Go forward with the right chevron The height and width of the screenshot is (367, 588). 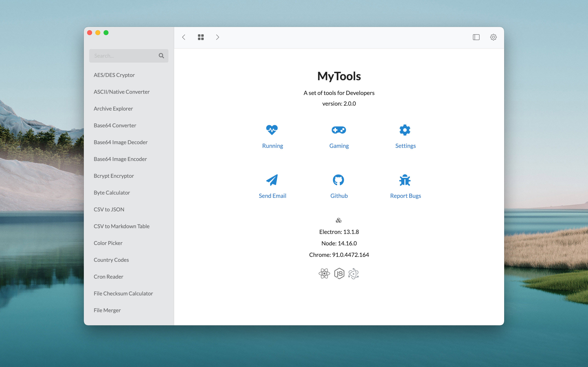coord(218,37)
